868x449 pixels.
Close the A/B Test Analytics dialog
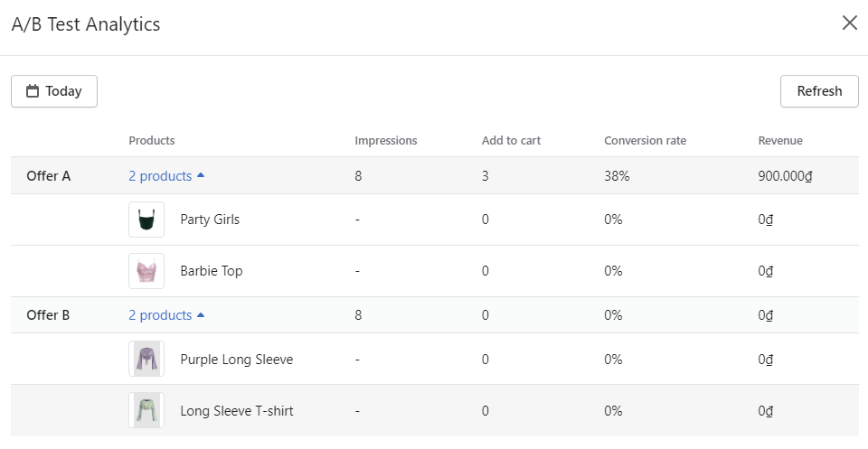(x=849, y=23)
